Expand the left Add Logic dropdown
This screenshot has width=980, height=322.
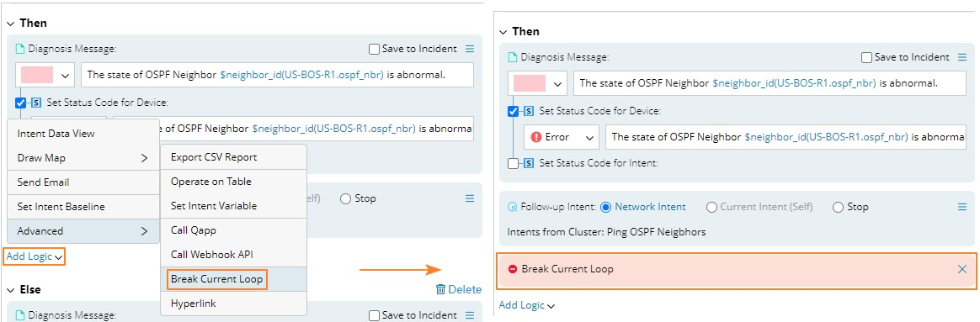(35, 256)
